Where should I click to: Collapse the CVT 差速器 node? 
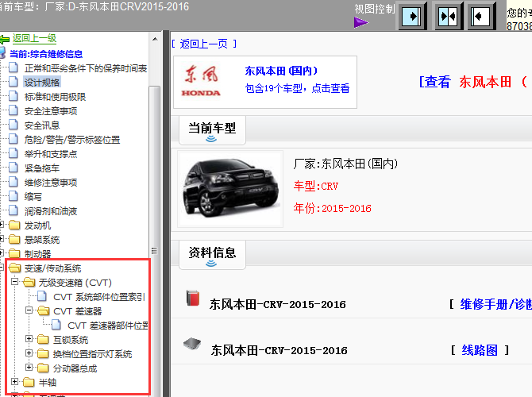point(29,310)
